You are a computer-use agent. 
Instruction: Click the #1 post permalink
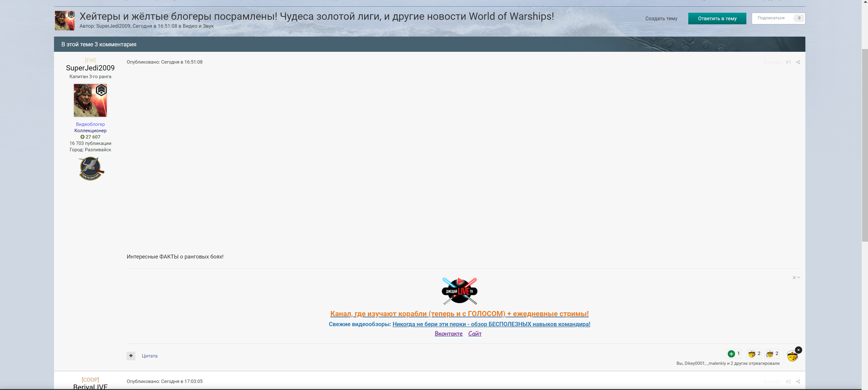tap(788, 62)
